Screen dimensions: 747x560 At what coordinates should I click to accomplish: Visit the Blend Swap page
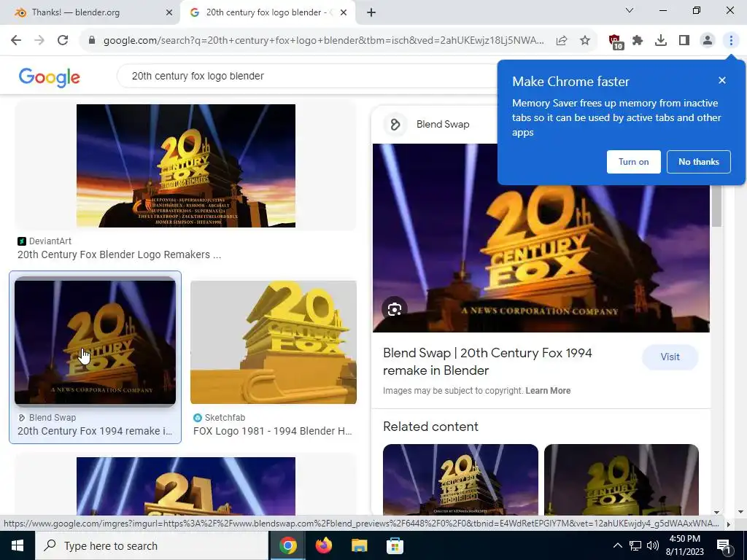pyautogui.click(x=670, y=357)
